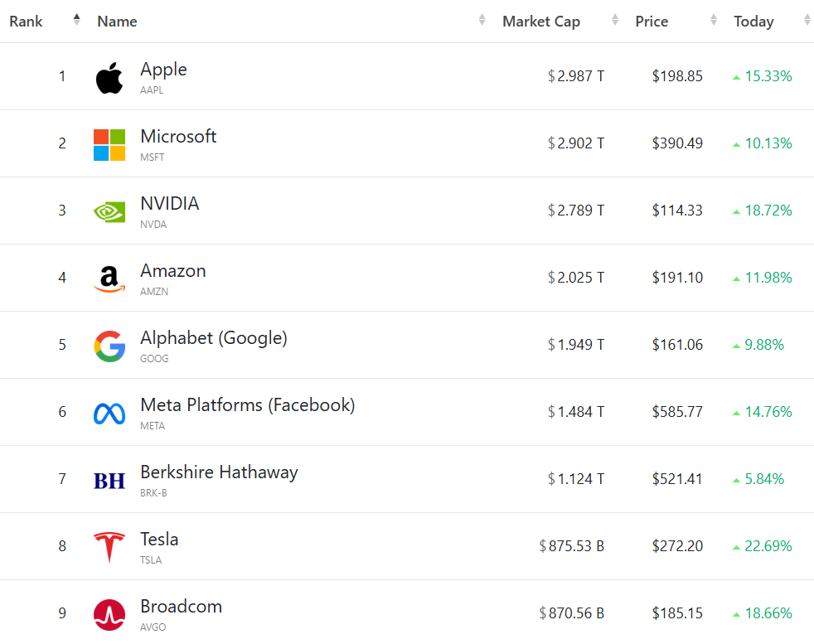Click the Apple logo icon
The width and height of the screenshot is (814, 644).
[x=109, y=78]
